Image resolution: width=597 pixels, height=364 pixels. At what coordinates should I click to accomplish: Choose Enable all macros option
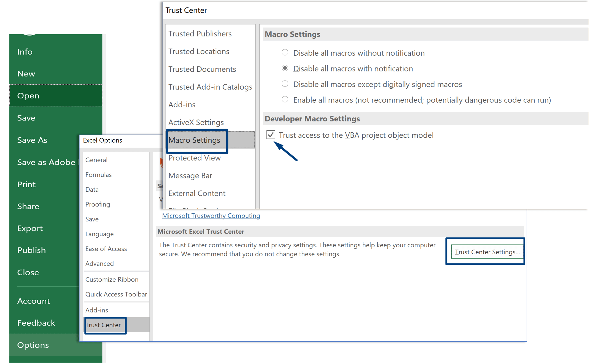[x=285, y=100]
